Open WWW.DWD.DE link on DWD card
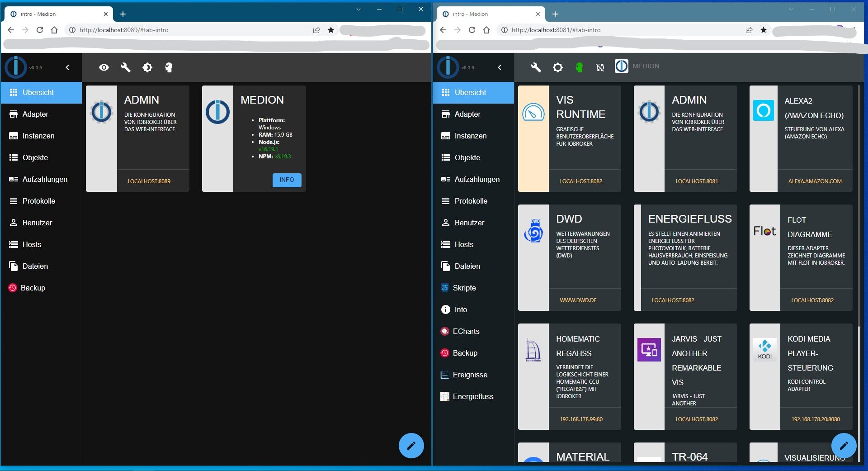868x471 pixels. pos(578,300)
